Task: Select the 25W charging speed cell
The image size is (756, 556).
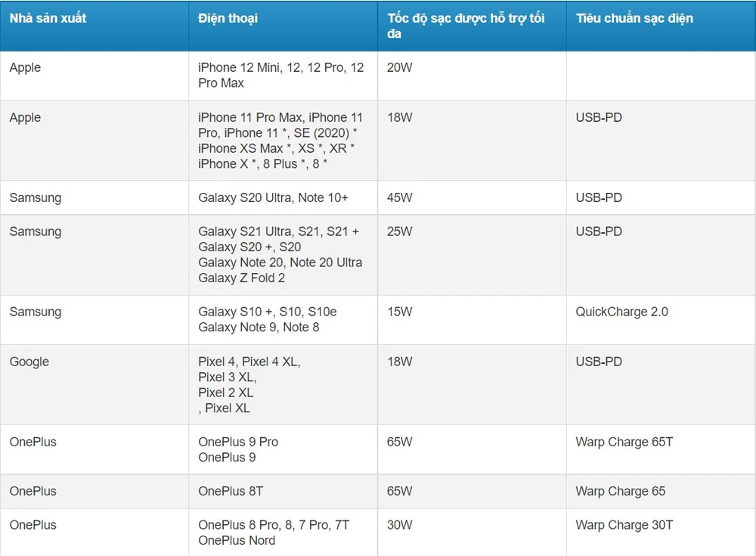Action: 400,231
